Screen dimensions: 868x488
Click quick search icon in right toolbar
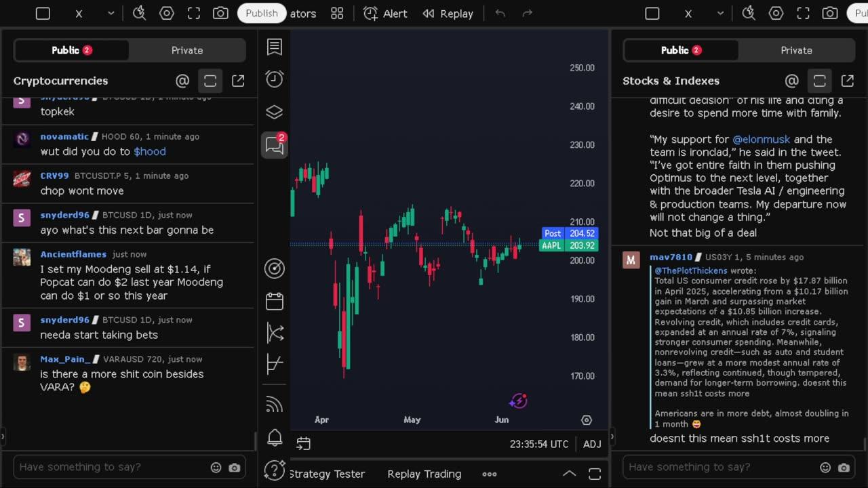(749, 13)
